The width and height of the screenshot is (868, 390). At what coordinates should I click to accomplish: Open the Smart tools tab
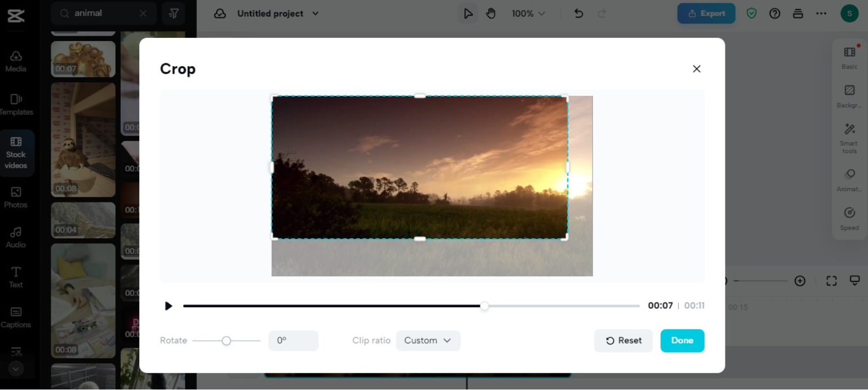pos(849,138)
